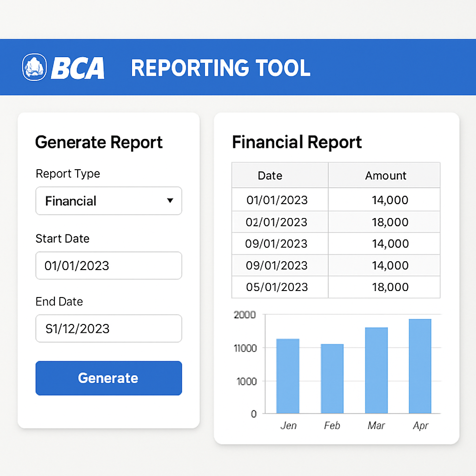Click the Feb bar in the chart
Screen dimensions: 476x476
[332, 378]
